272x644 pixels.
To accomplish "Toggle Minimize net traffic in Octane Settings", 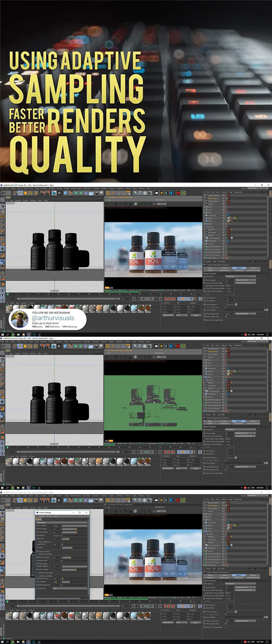I will [x=38, y=573].
